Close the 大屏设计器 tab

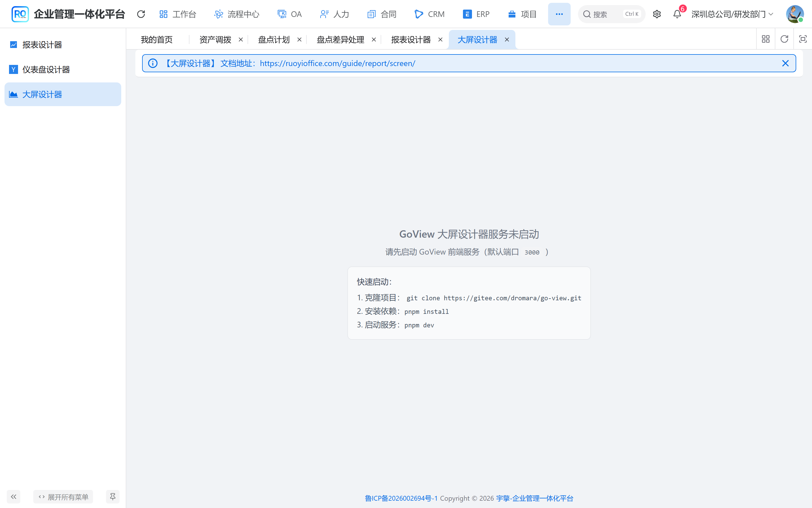coord(507,40)
